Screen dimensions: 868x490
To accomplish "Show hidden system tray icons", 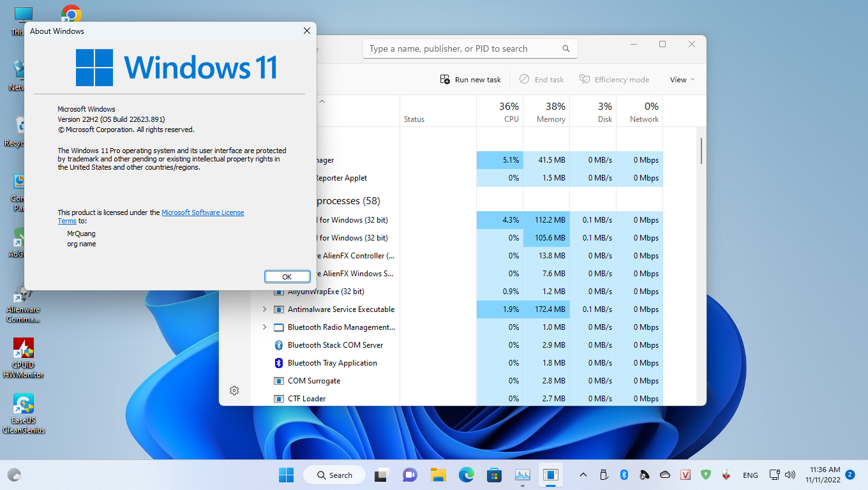I will pyautogui.click(x=583, y=475).
